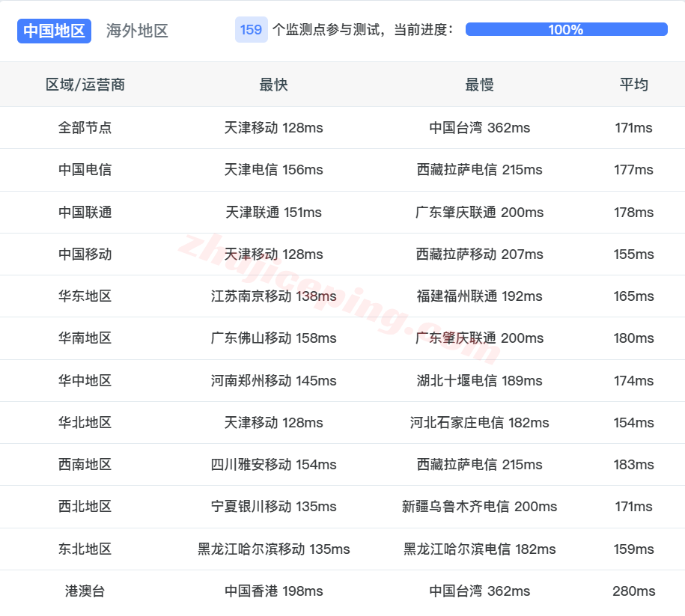Click the 平均 column header
Screen dimensions: 685x616
tap(633, 85)
